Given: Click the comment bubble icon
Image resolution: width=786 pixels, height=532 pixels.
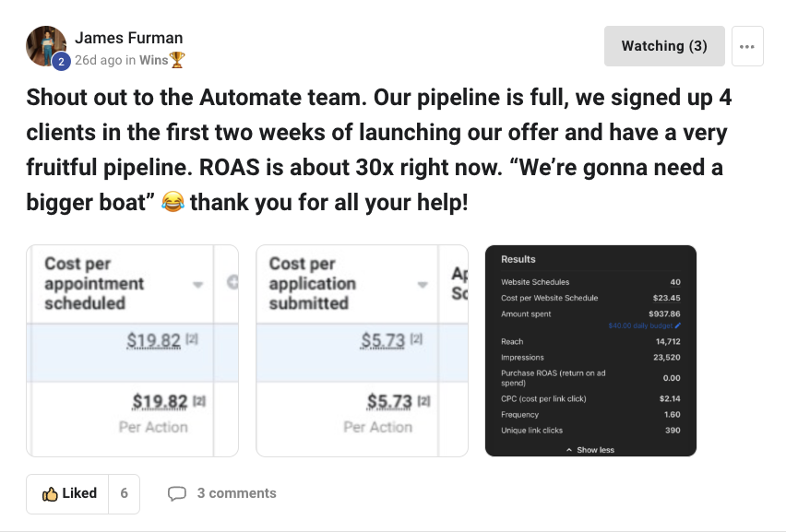Looking at the screenshot, I should 177,493.
